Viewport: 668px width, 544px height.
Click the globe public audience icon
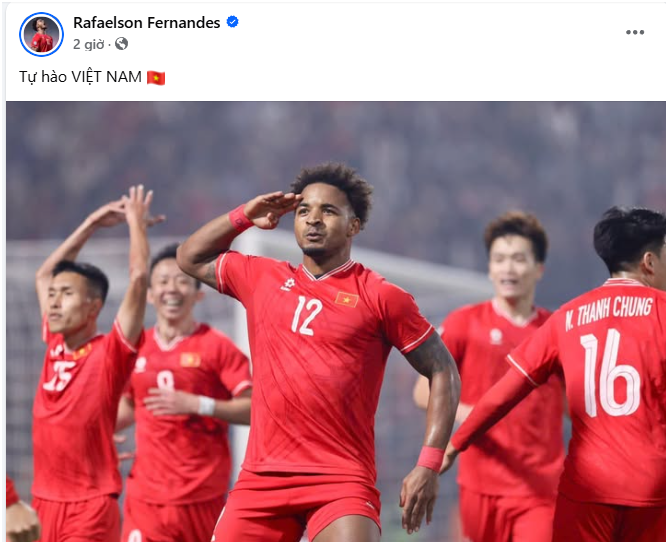pyautogui.click(x=121, y=44)
